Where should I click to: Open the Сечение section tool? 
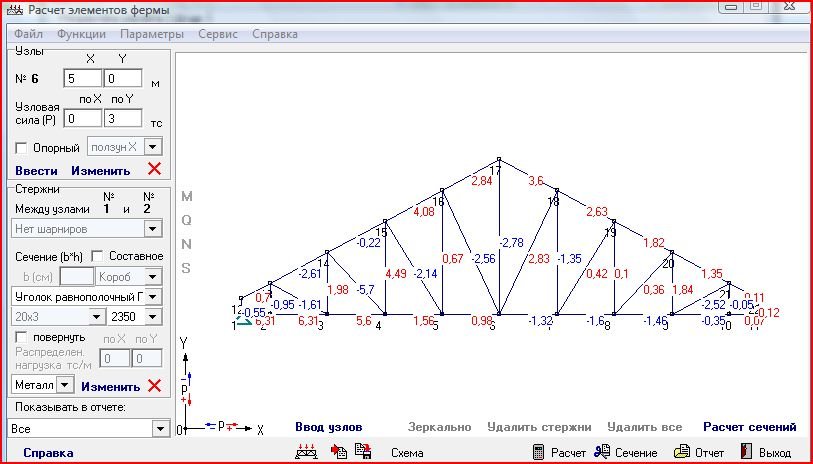[626, 452]
